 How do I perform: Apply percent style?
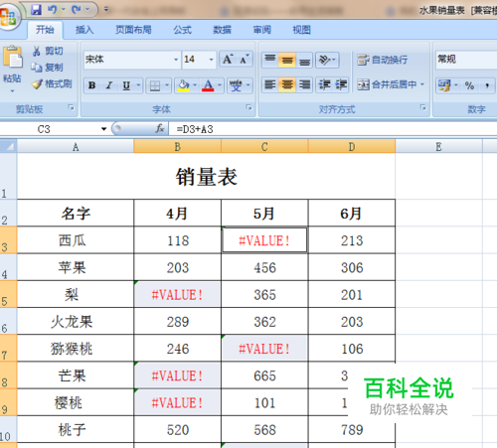(x=469, y=85)
